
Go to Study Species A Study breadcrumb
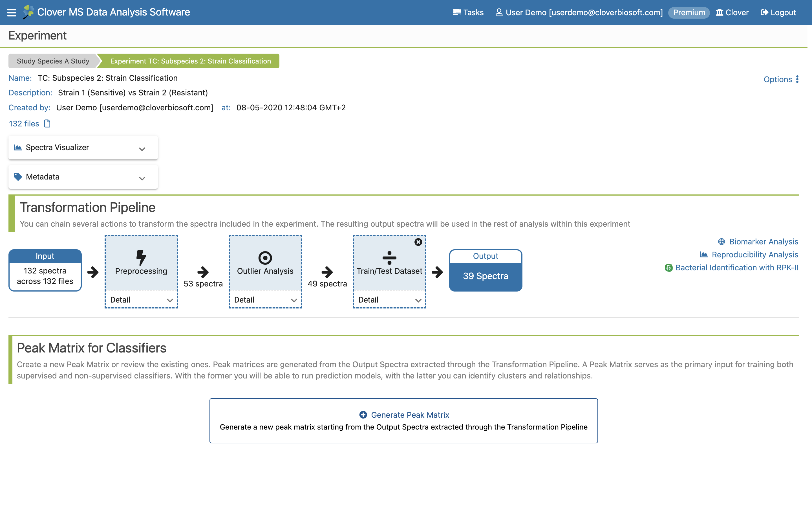(53, 61)
